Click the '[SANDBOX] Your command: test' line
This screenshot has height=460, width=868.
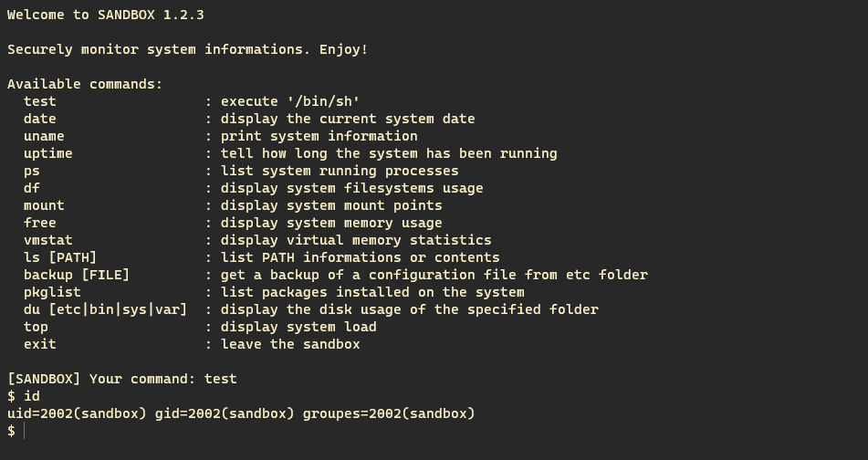tap(121, 379)
